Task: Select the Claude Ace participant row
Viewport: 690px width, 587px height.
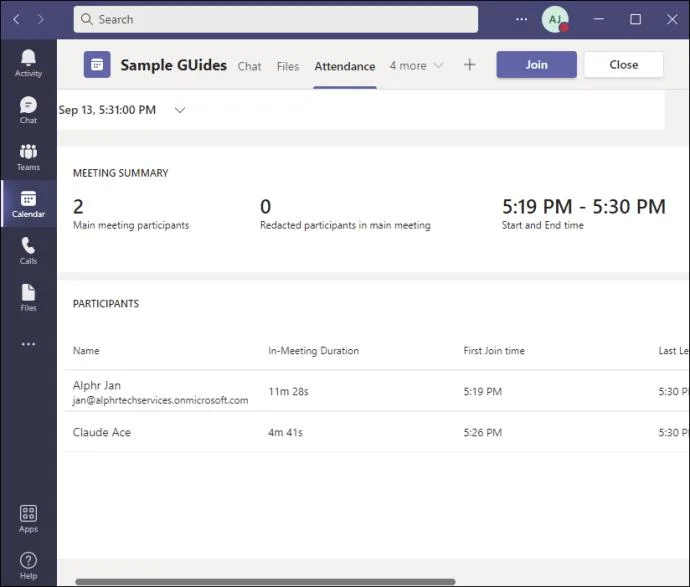Action: coord(377,432)
